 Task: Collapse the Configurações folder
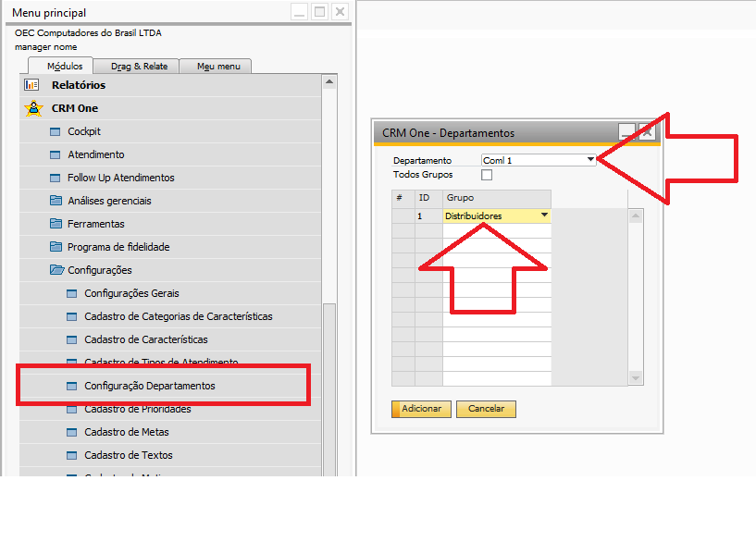tap(55, 270)
